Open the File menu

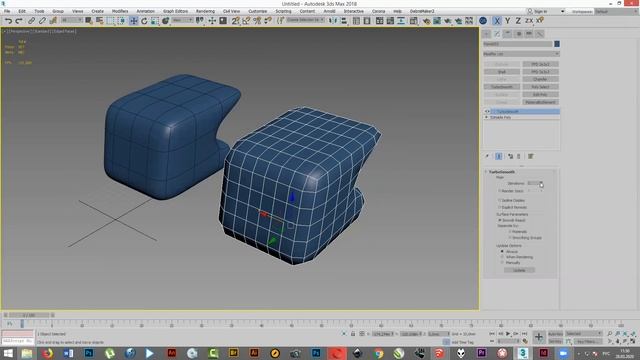click(x=7, y=11)
